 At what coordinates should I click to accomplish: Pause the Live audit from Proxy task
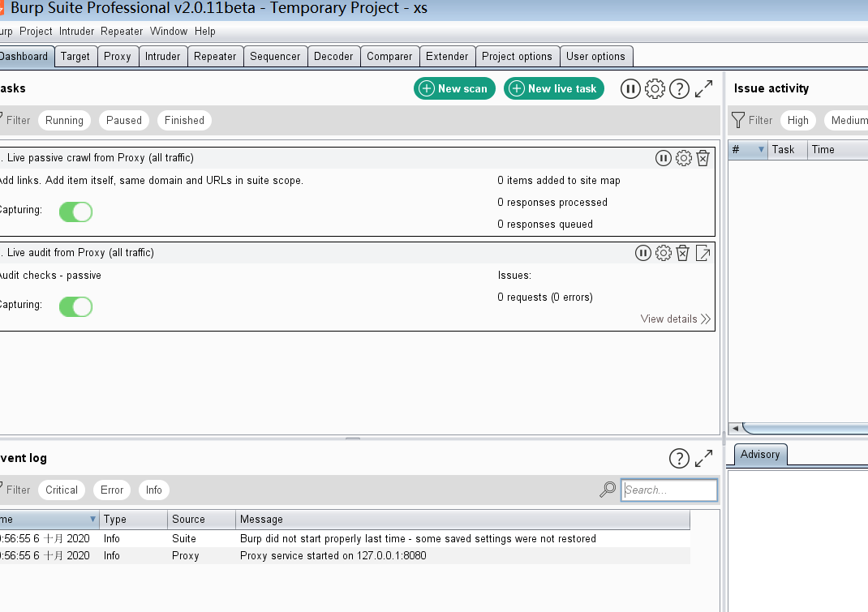coord(642,253)
